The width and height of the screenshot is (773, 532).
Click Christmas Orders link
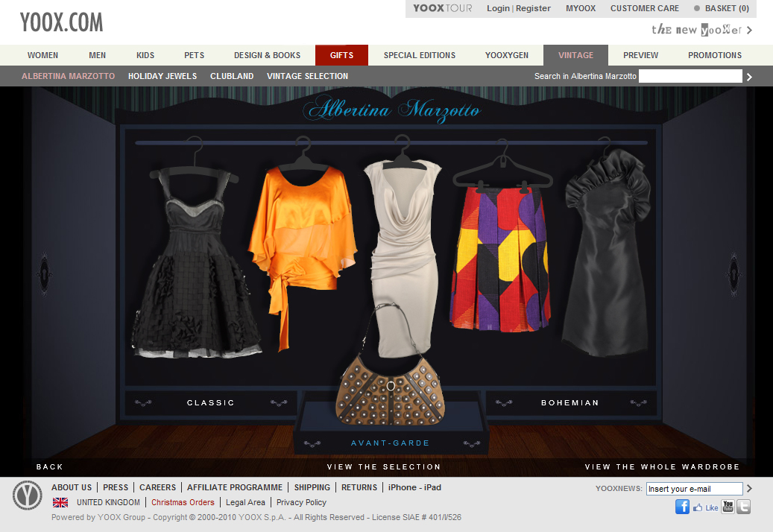(x=183, y=502)
